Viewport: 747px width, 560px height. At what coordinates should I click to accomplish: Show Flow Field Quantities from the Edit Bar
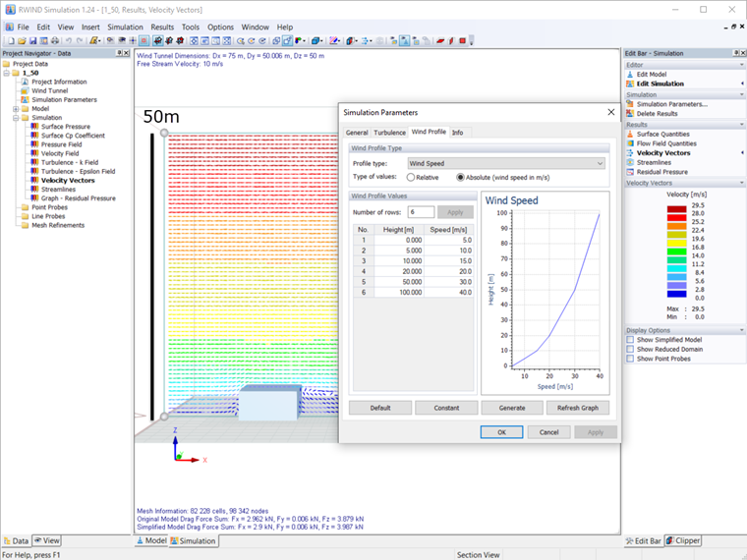coord(666,143)
